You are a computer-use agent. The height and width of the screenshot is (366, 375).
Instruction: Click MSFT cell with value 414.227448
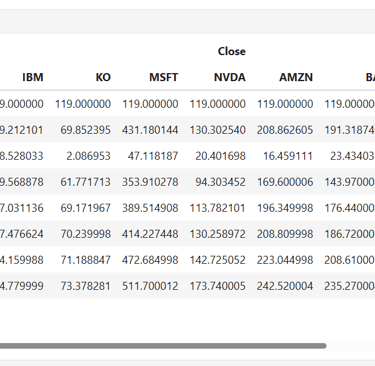(150, 234)
